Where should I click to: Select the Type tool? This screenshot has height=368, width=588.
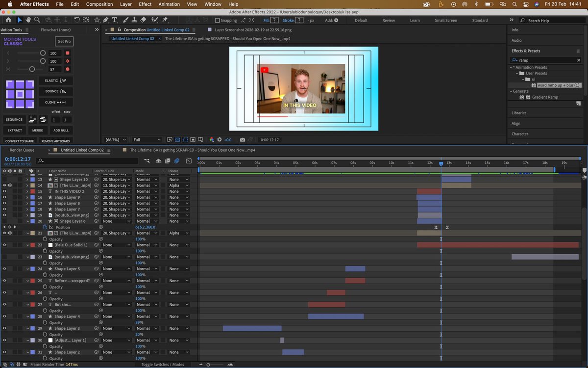point(115,20)
